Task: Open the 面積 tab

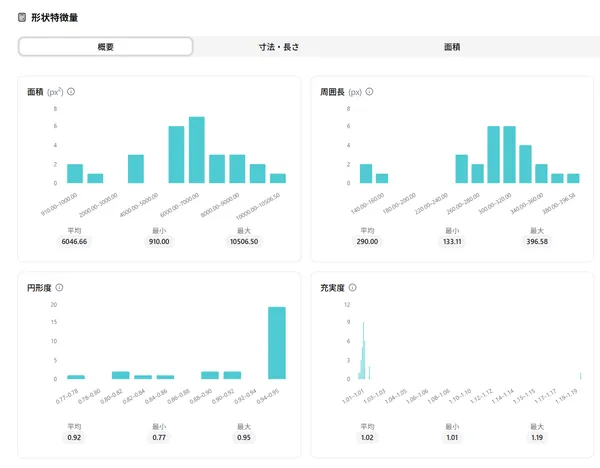Action: 452,47
